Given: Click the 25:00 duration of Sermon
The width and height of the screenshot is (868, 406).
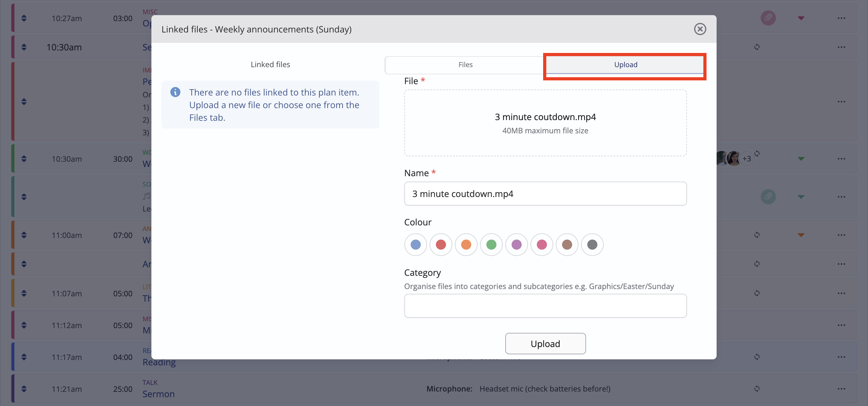Looking at the screenshot, I should [x=123, y=389].
